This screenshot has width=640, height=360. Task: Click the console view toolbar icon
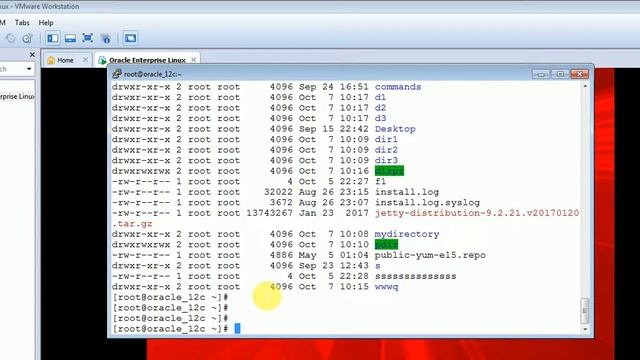tap(130, 38)
